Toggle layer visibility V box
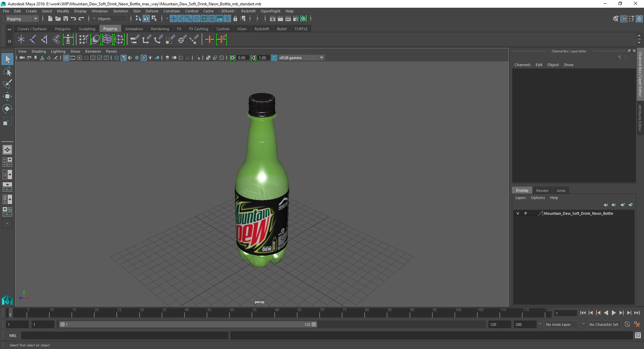644x349 pixels. [x=518, y=213]
